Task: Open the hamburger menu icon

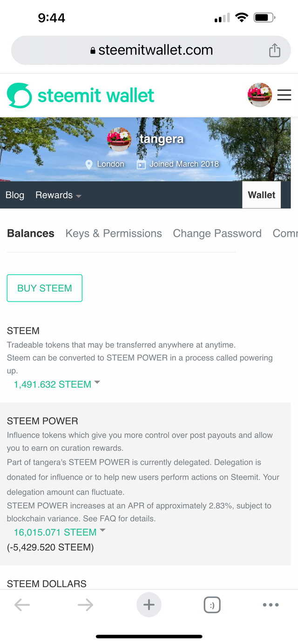Action: (x=284, y=95)
